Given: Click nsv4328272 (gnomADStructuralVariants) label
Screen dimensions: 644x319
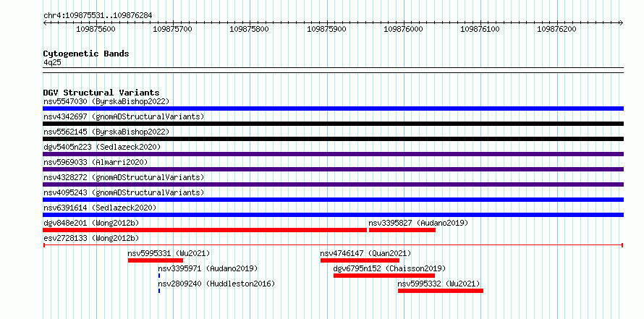Looking at the screenshot, I should 124,177.
